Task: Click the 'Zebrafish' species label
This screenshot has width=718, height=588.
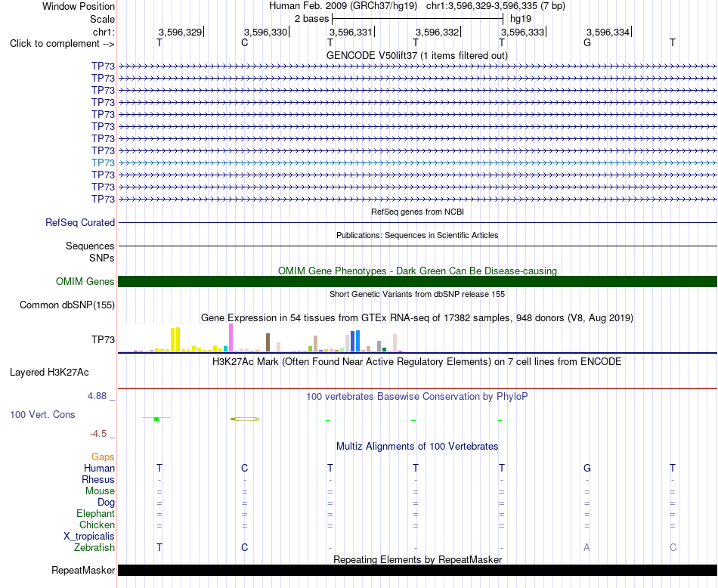Action: coord(94,547)
